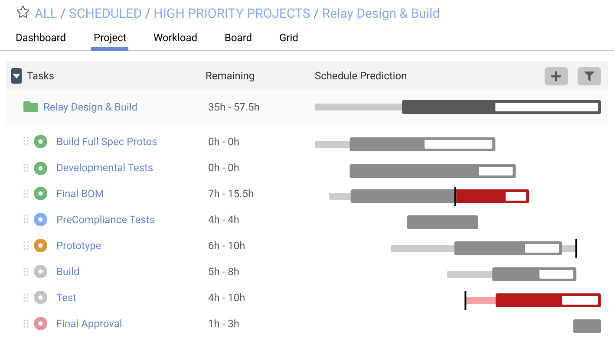
Task: Switch to the Workload tab
Action: pos(175,38)
